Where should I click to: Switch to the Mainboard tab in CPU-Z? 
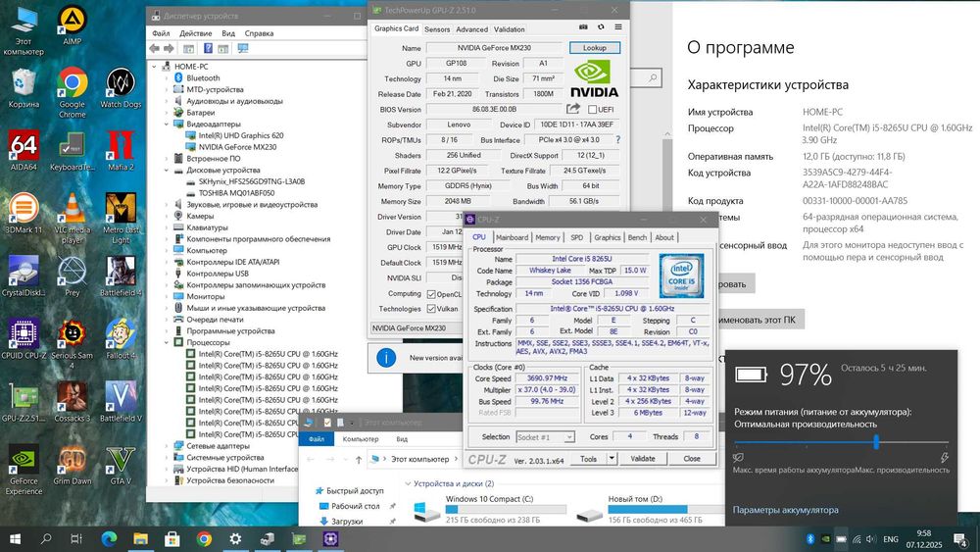[x=512, y=237]
